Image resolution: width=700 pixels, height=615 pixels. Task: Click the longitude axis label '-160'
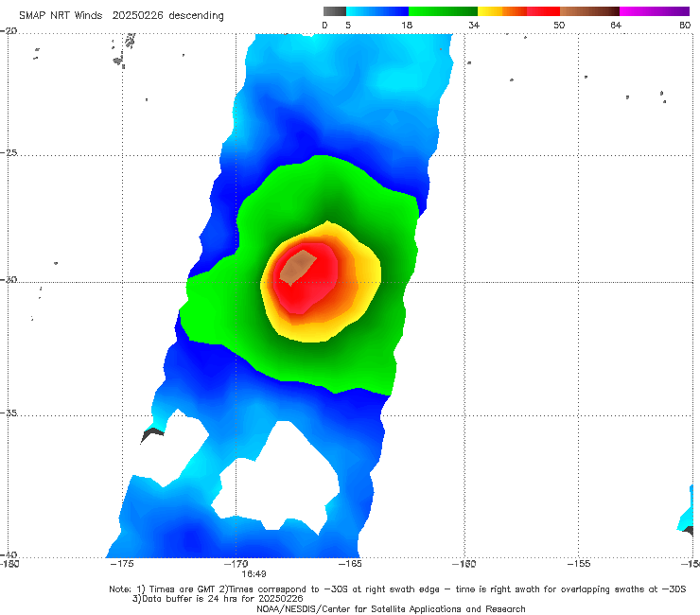click(464, 564)
